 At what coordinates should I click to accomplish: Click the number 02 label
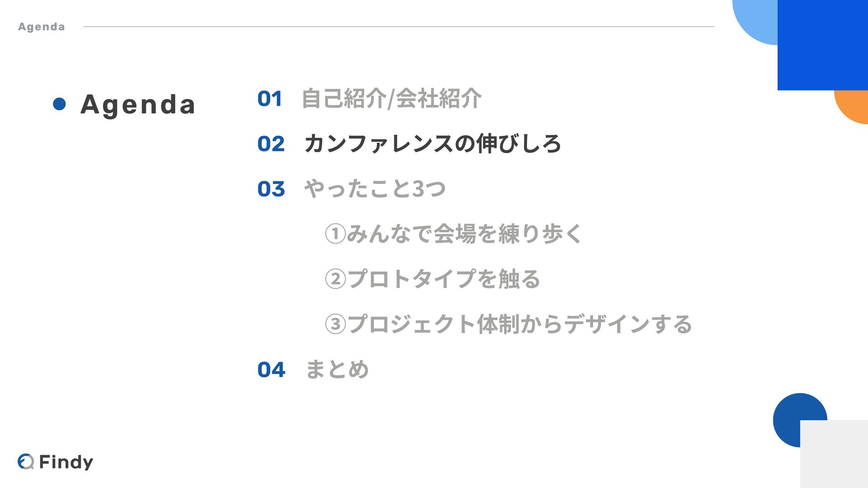tap(271, 144)
